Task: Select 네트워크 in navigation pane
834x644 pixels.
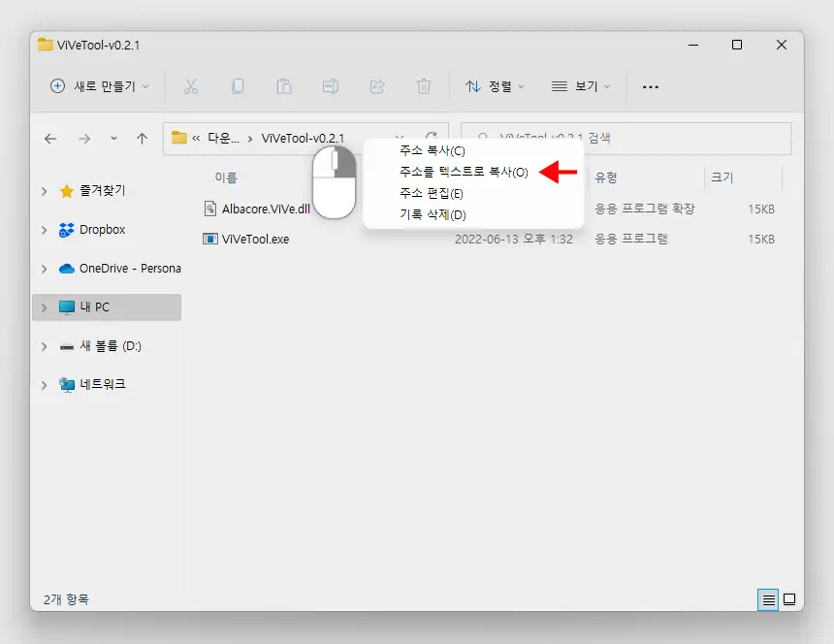Action: tap(103, 384)
